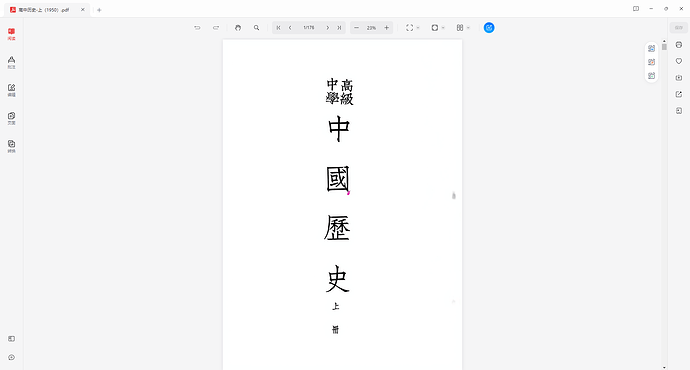This screenshot has width=690, height=370.
Task: Switch to the red Read mode sidebar icon
Action: point(11,34)
